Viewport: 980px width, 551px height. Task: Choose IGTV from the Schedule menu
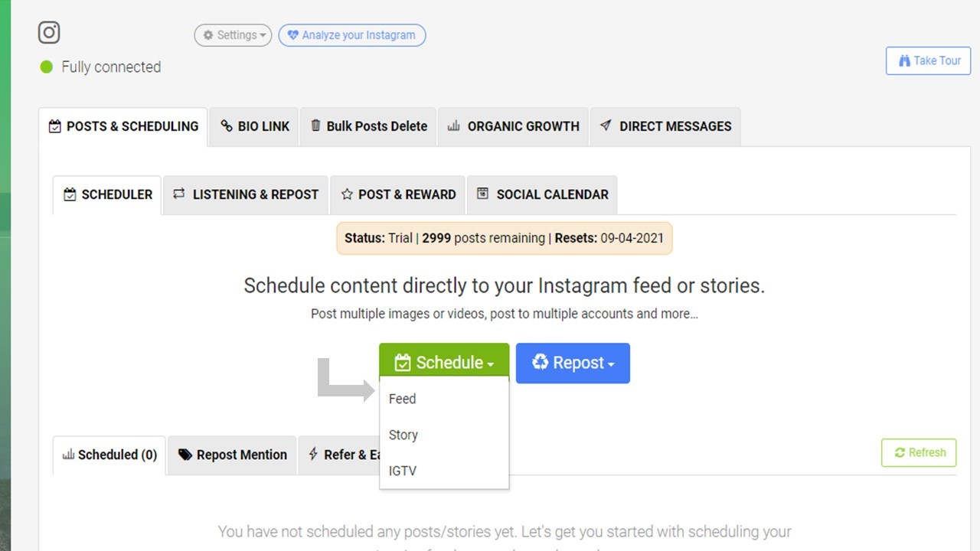(403, 471)
